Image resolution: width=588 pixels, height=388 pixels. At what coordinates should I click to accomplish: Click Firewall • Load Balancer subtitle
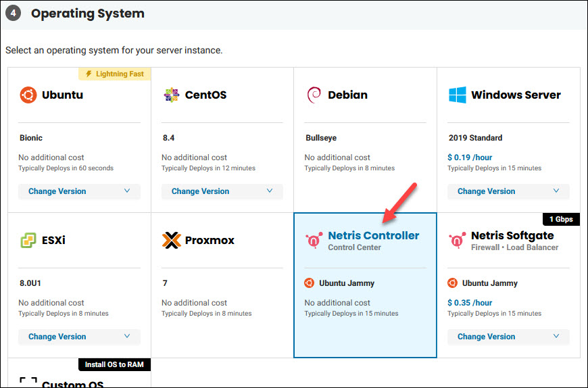[514, 247]
